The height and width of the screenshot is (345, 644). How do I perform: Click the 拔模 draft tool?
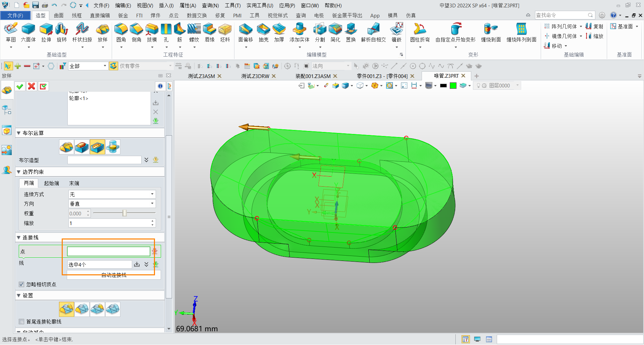tap(152, 33)
